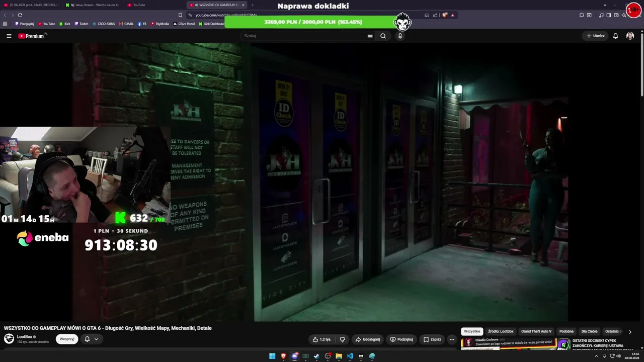This screenshot has height=362, width=644.
Task: Open Brave browser in taskbar
Action: 283,356
